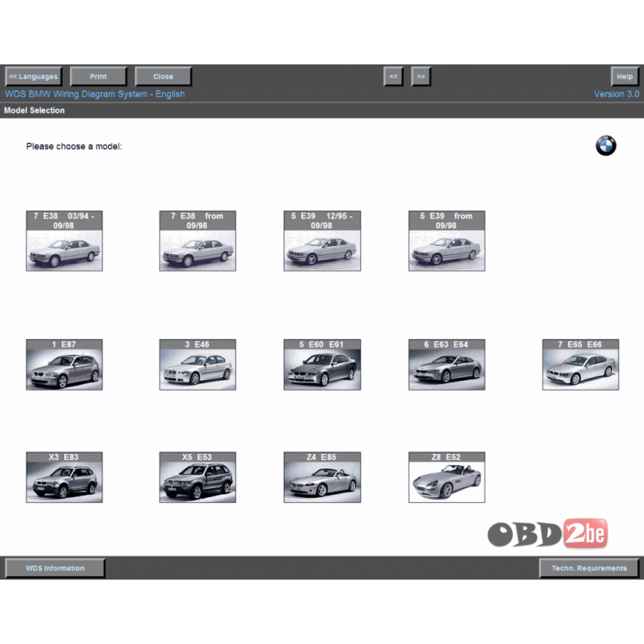Choose the X5 E53 model thumbnail

point(197,477)
